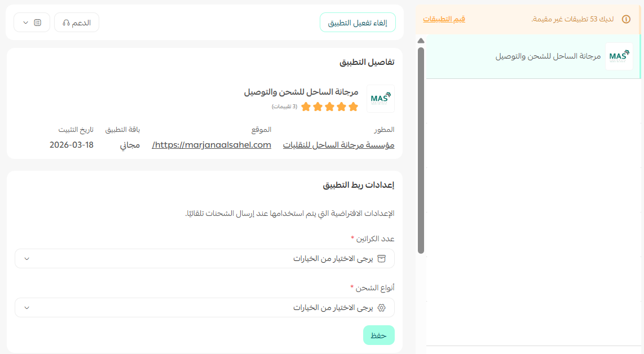Click the info circle next to unrated apps notice

pos(626,19)
